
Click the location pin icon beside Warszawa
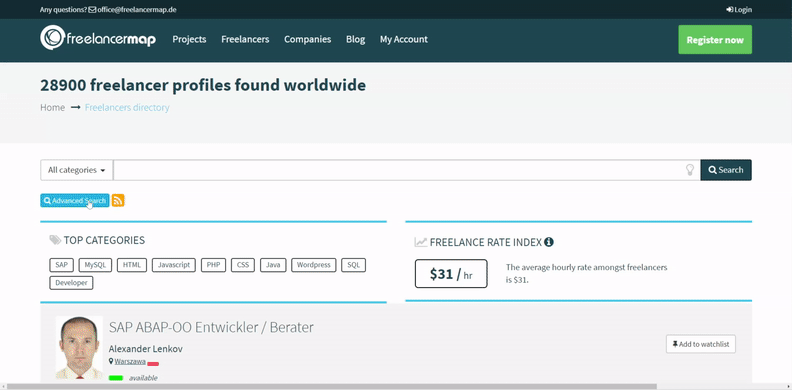(111, 361)
